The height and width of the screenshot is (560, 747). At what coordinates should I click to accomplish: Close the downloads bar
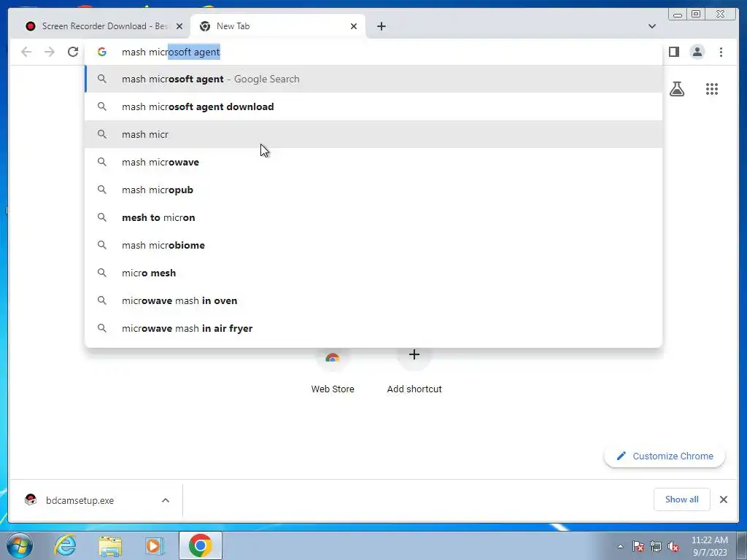[723, 499]
